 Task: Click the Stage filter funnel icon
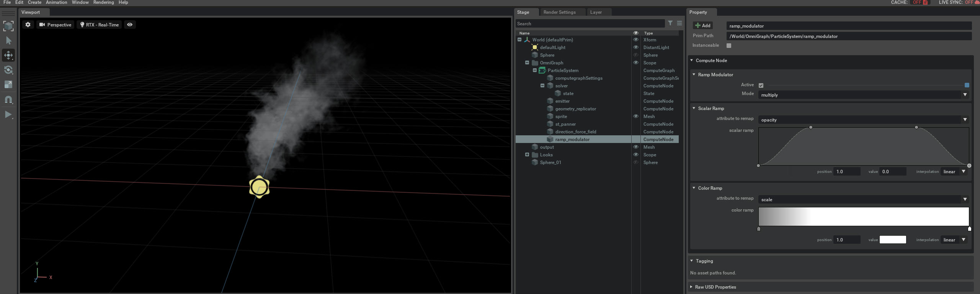coord(670,23)
